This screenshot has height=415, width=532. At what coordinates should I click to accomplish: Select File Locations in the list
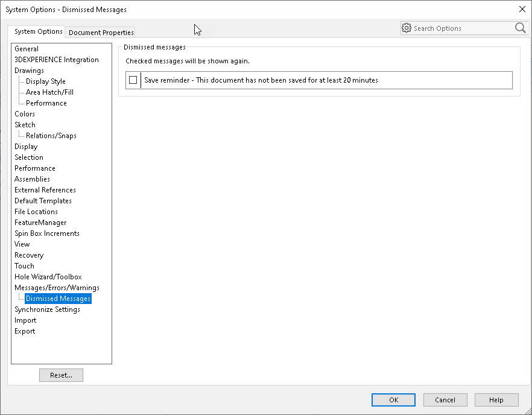tap(36, 212)
